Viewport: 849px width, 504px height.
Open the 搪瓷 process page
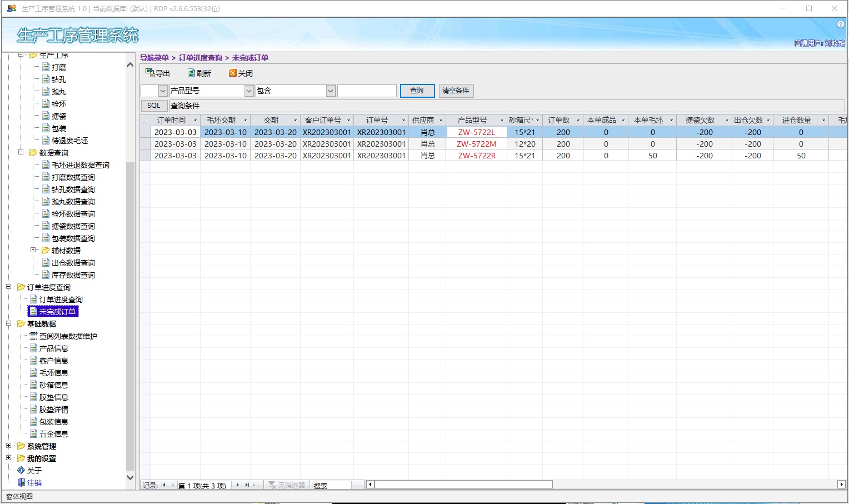pos(58,116)
